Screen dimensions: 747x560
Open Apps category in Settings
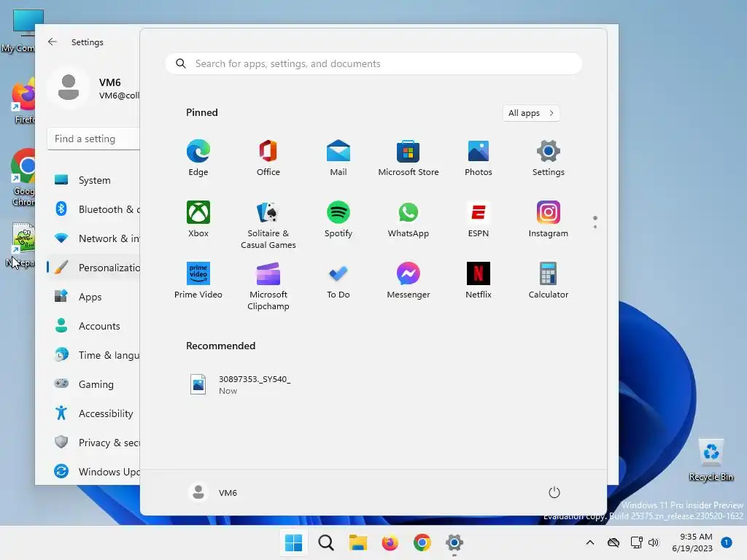tap(94, 297)
